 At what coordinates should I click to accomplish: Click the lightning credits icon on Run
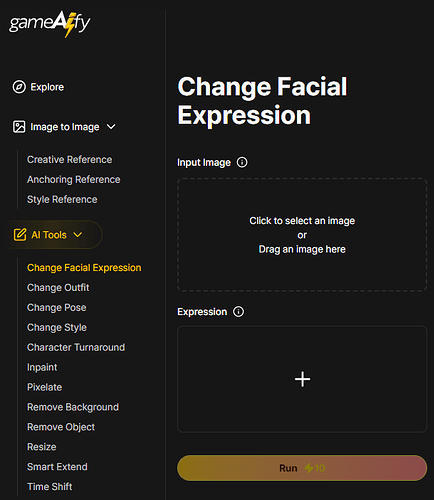[x=309, y=468]
